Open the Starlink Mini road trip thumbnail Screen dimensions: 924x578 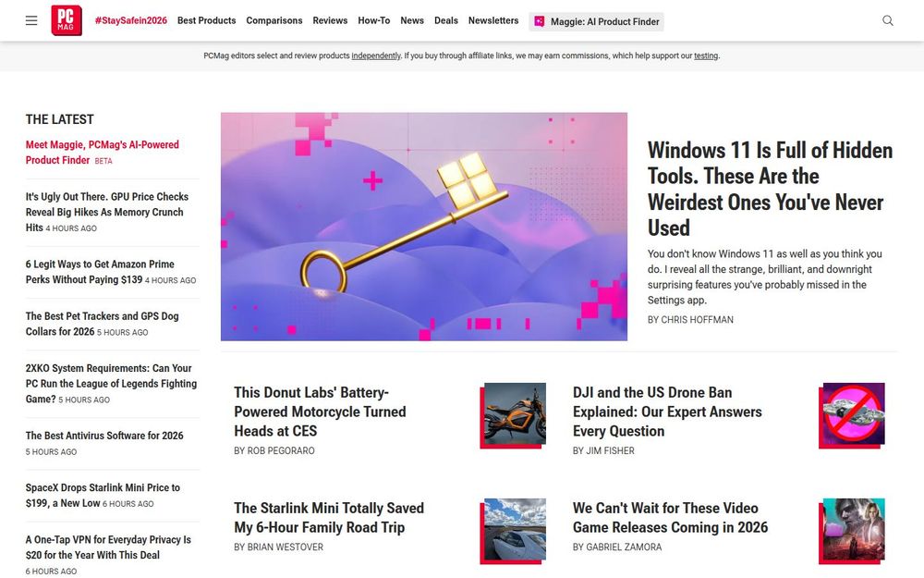click(513, 531)
